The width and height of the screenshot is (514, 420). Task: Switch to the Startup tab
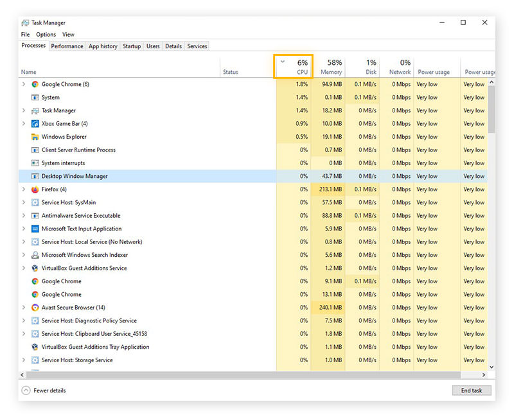(x=132, y=46)
